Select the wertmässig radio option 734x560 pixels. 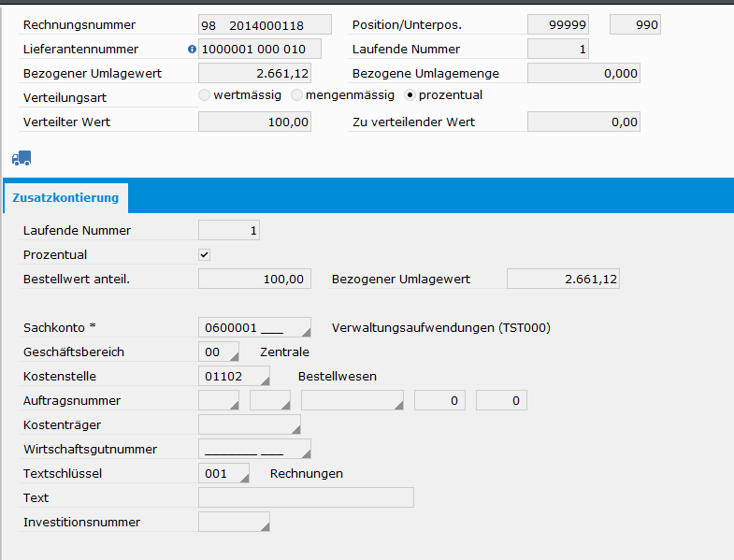(x=204, y=95)
